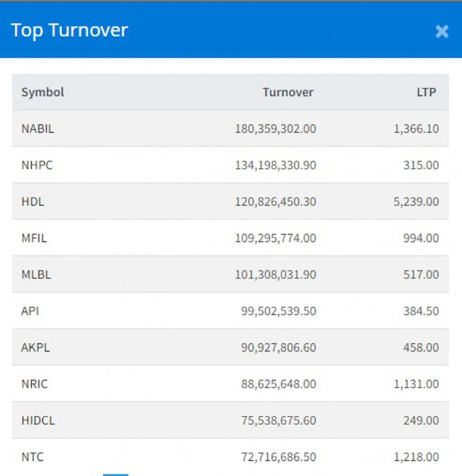This screenshot has height=476, width=462.
Task: Select the API symbol
Action: click(x=30, y=311)
